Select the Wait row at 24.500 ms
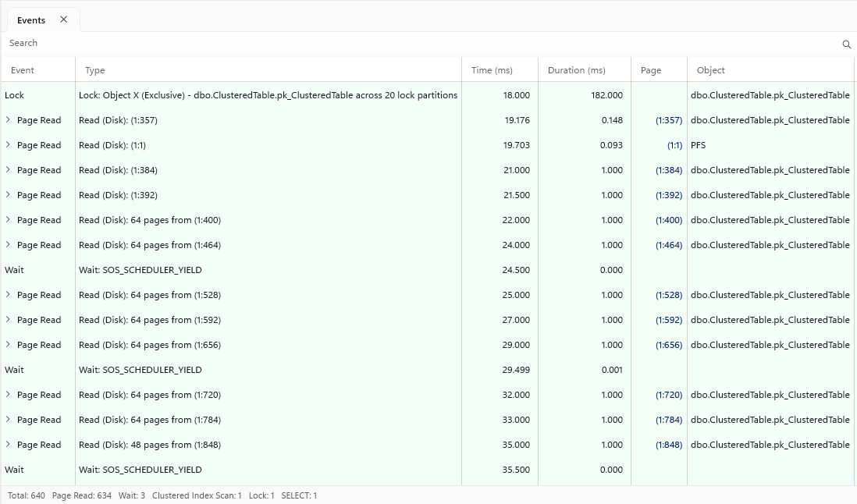Image resolution: width=857 pixels, height=504 pixels. pyautogui.click(x=428, y=270)
